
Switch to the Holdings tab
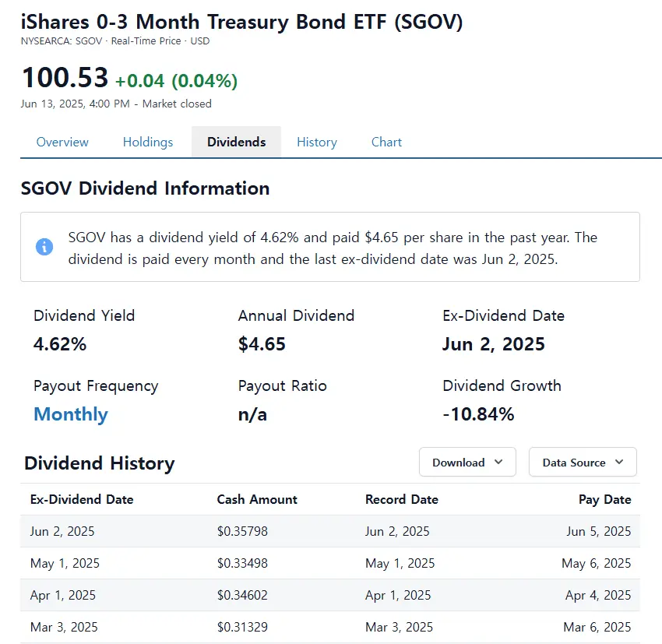click(148, 143)
